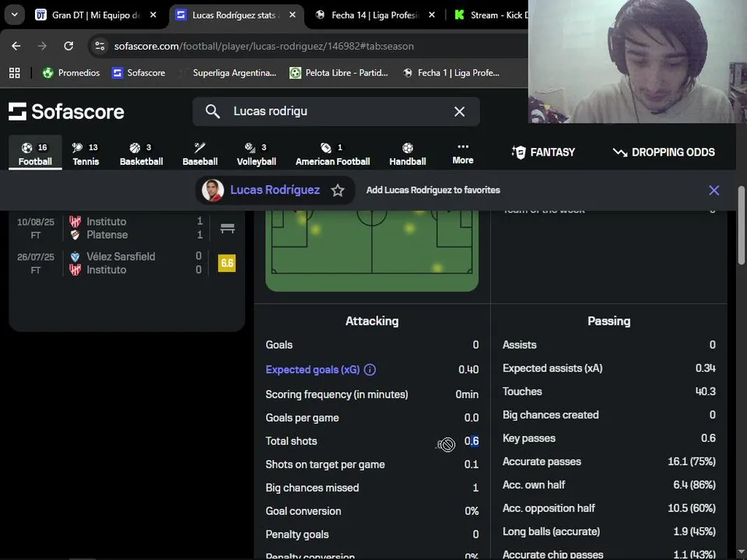
Task: Switch to the Stream - Kick tab
Action: click(491, 16)
